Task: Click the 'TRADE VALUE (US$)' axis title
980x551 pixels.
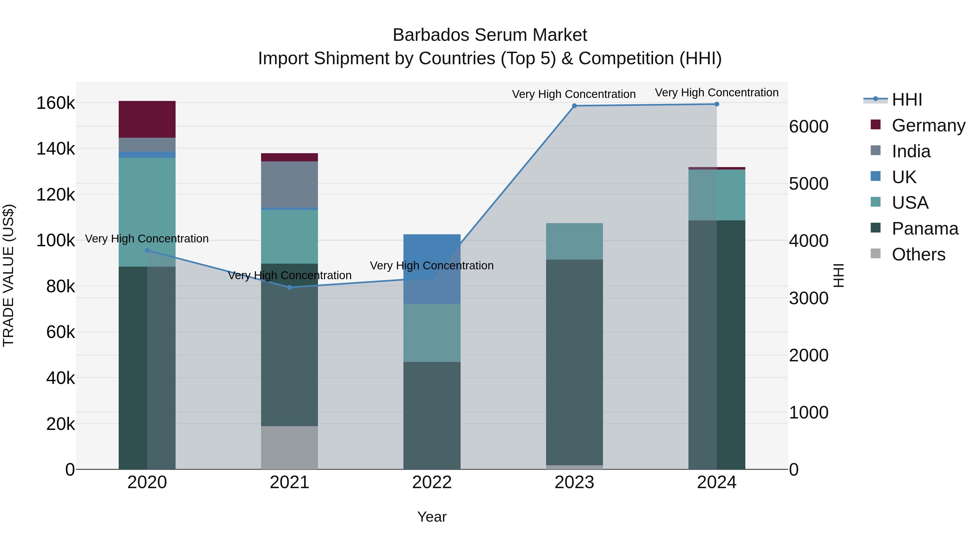Action: tap(8, 275)
